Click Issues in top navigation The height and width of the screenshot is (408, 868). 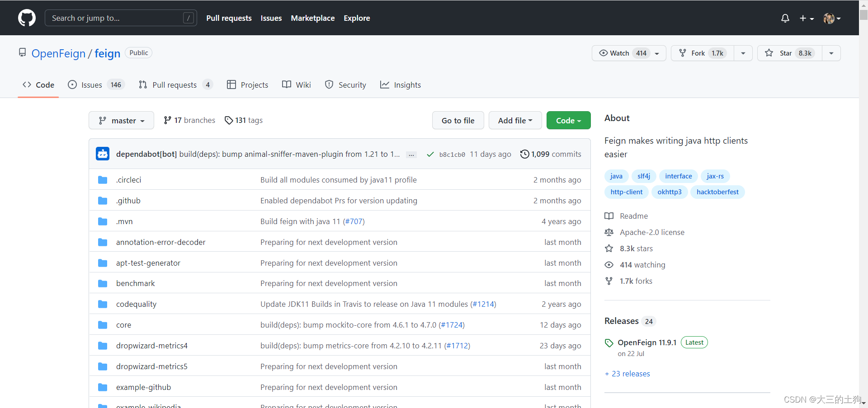coord(271,18)
